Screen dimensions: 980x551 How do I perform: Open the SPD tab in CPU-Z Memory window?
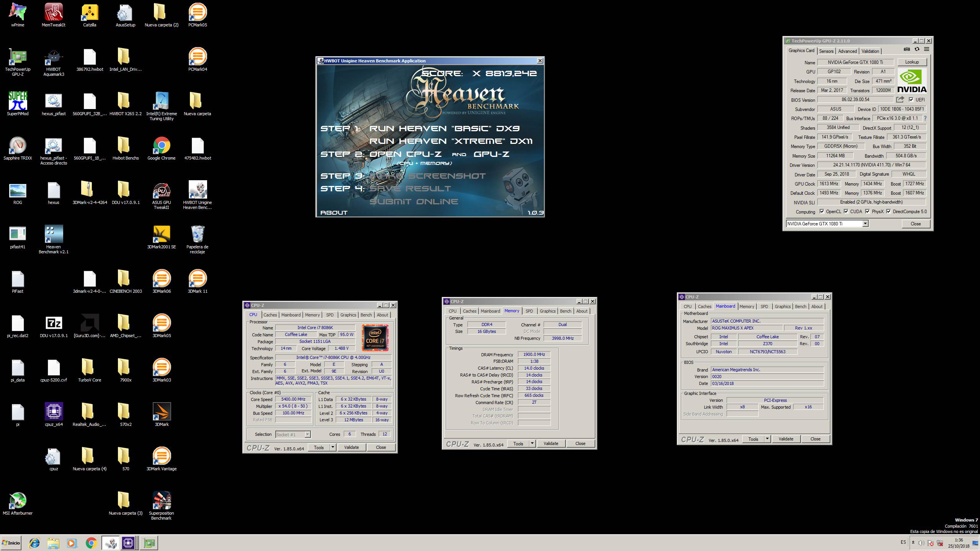point(529,311)
